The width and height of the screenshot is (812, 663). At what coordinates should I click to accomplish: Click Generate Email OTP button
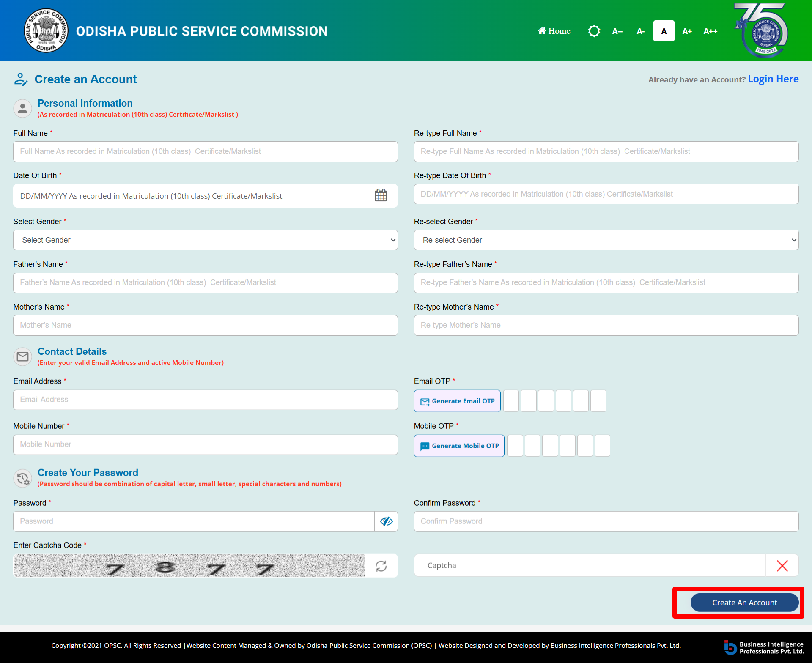click(457, 401)
